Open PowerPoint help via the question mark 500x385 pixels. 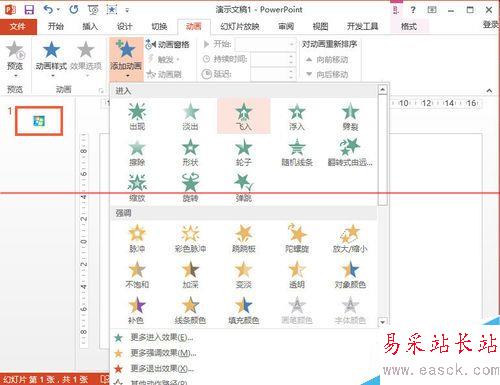pyautogui.click(x=413, y=10)
